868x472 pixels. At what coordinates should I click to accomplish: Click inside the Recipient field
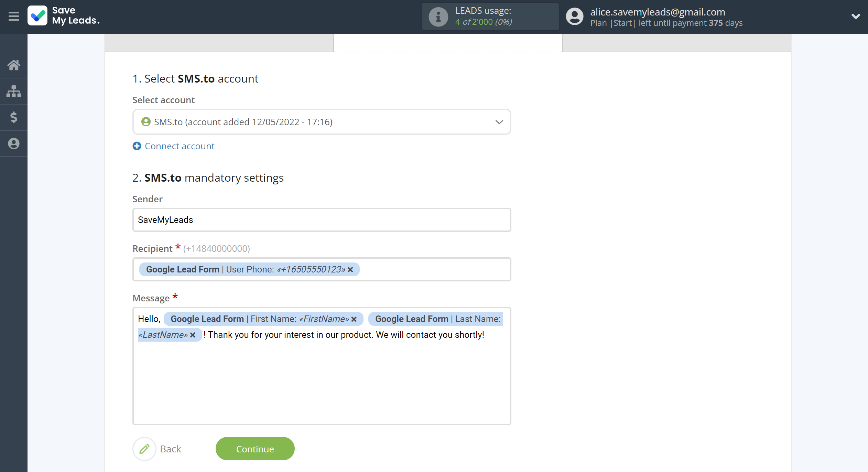(322, 269)
